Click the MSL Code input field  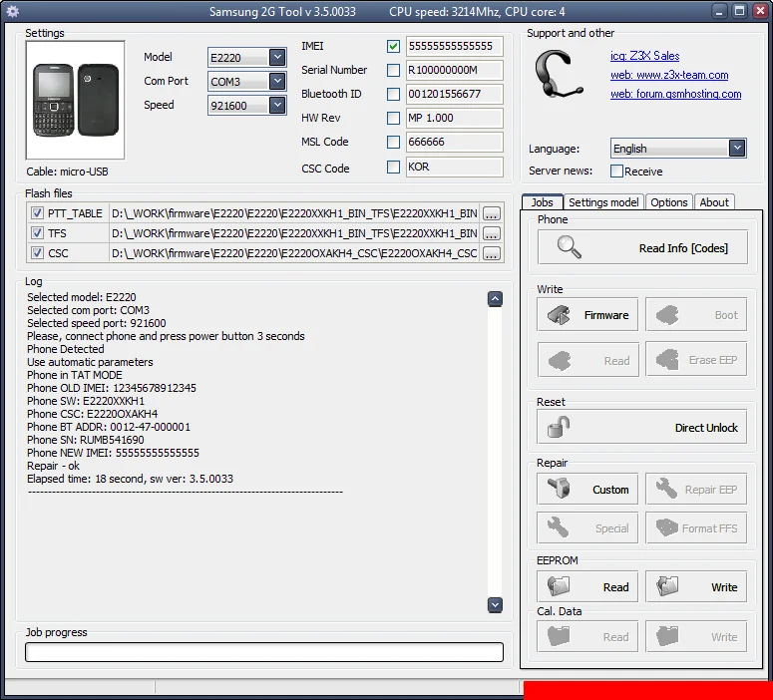click(454, 142)
